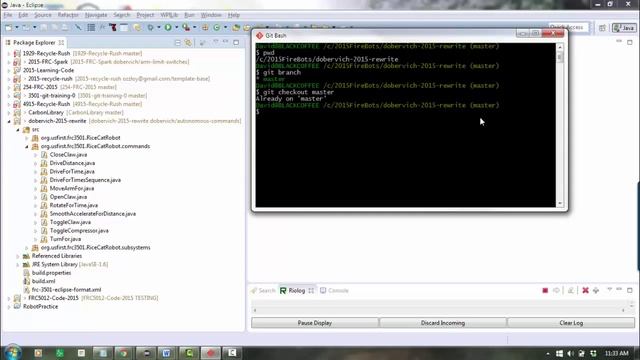
Task: Click the red Git toolbar icon
Action: [113, 27]
